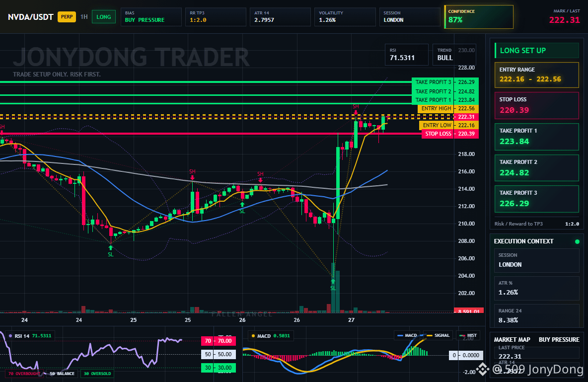This screenshot has width=588, height=382.
Task: Click the 8,591.01 volume value tag
Action: pyautogui.click(x=469, y=311)
